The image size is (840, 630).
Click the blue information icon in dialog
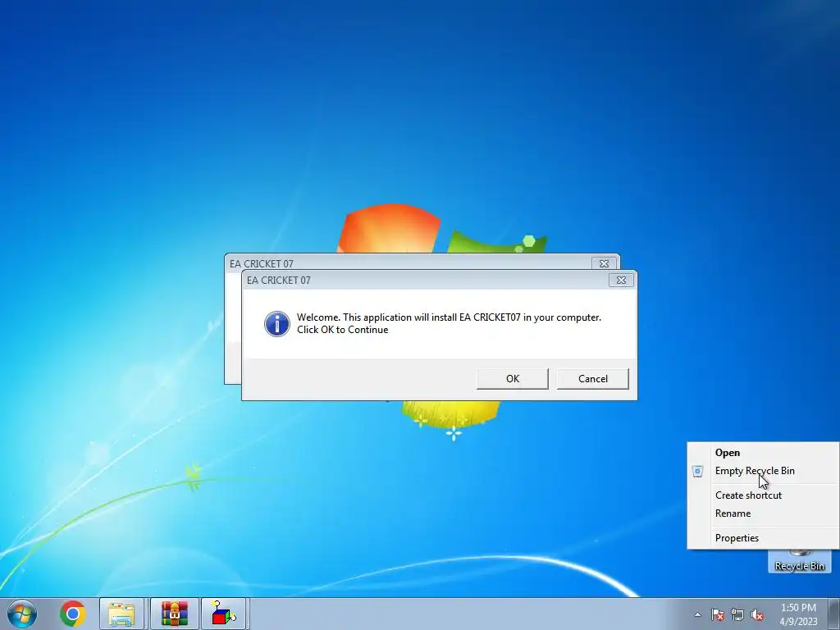277,324
